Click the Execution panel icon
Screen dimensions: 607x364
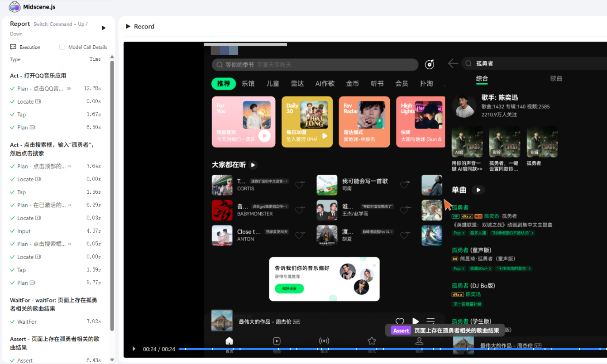click(13, 47)
